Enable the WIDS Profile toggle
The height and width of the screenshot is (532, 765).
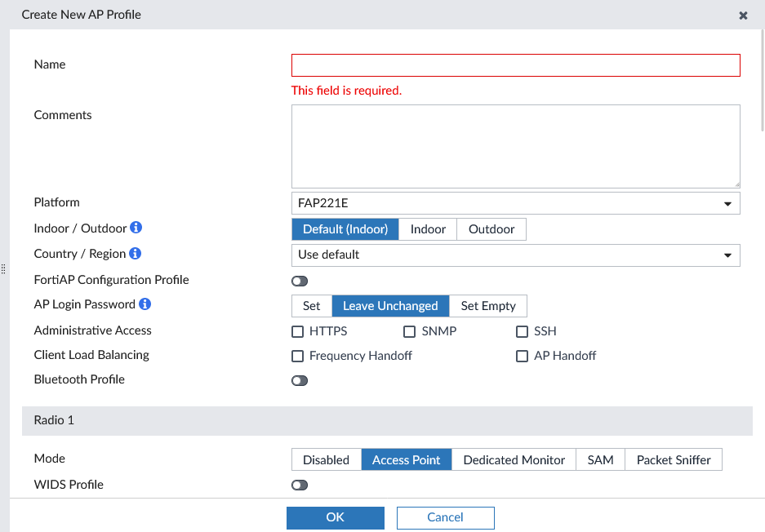click(300, 485)
